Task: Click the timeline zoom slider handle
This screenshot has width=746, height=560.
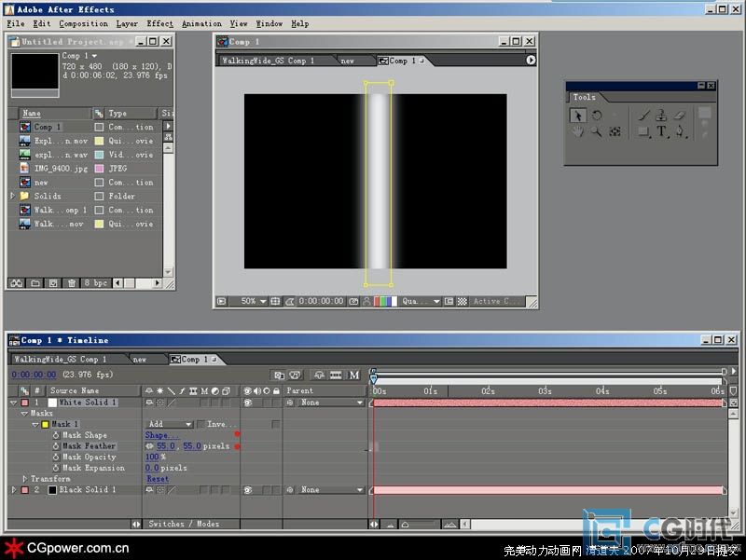Action: [x=405, y=525]
